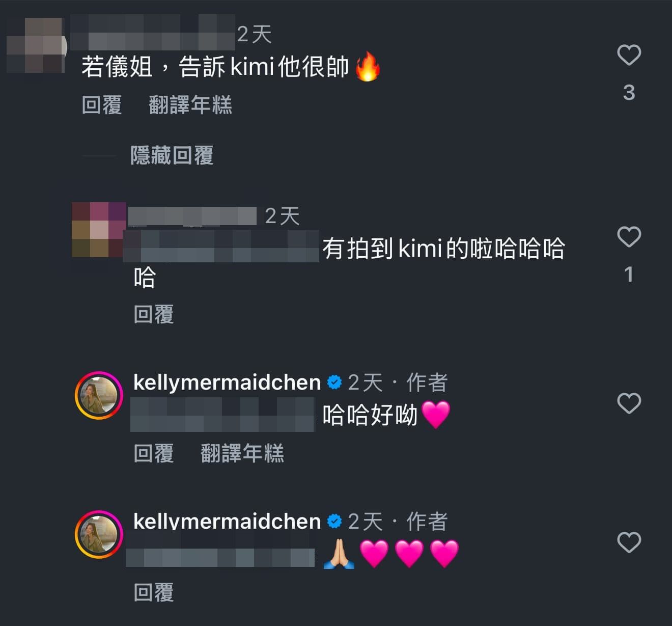Open kellymermaidchen username on last reply

click(227, 521)
